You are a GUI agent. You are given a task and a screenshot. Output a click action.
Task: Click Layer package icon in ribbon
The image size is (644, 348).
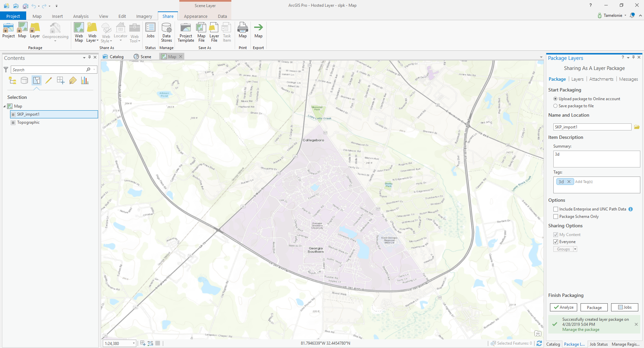tap(35, 30)
